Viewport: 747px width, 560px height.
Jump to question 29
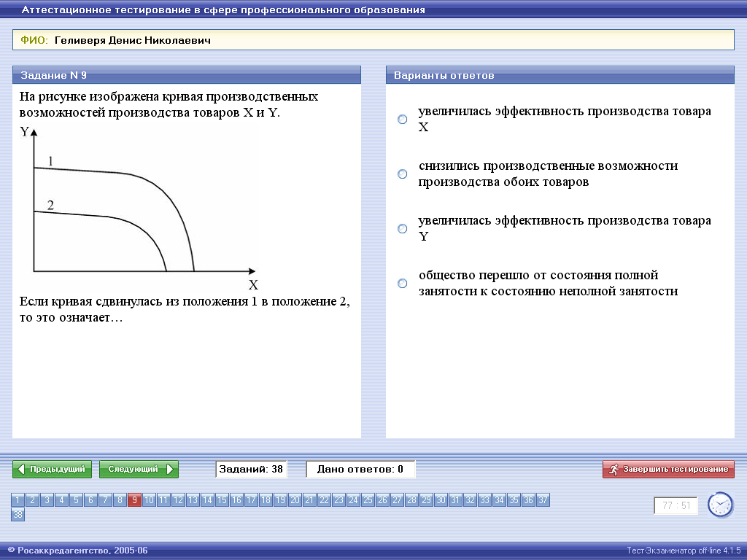(426, 500)
